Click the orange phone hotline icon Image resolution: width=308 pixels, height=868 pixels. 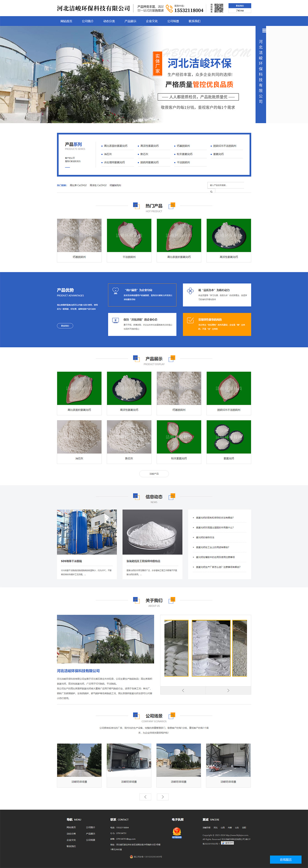tap(169, 8)
